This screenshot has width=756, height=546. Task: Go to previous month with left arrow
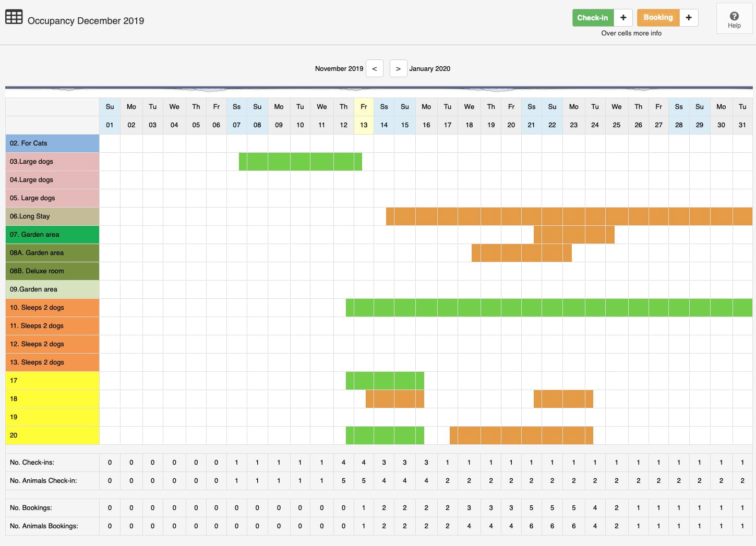(375, 68)
